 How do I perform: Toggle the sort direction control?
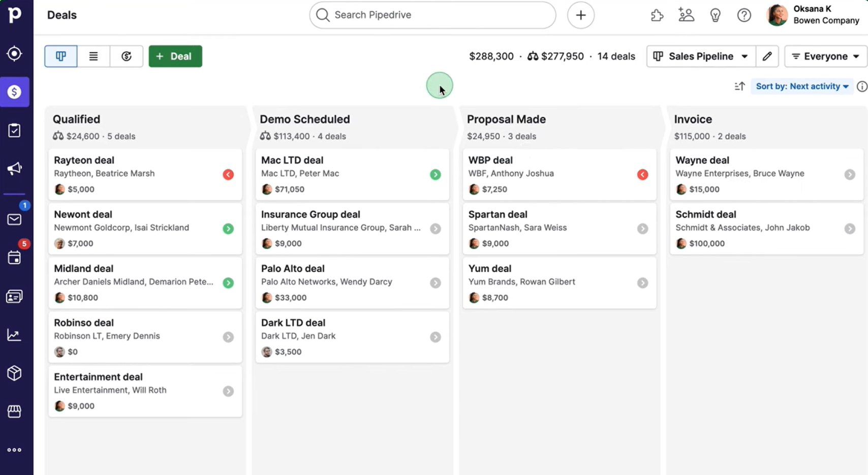pyautogui.click(x=739, y=86)
